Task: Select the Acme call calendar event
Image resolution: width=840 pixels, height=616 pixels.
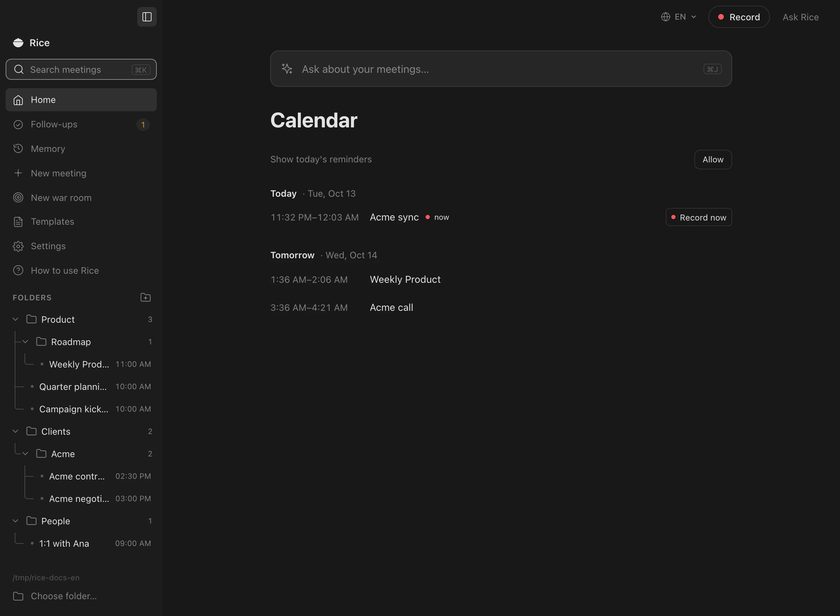Action: coord(391,308)
